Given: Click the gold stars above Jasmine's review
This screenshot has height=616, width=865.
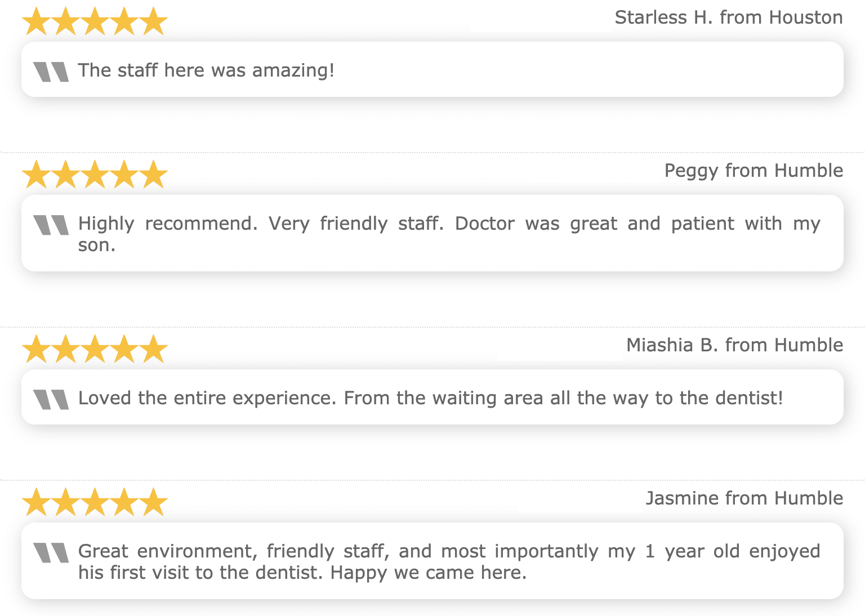Looking at the screenshot, I should [95, 502].
